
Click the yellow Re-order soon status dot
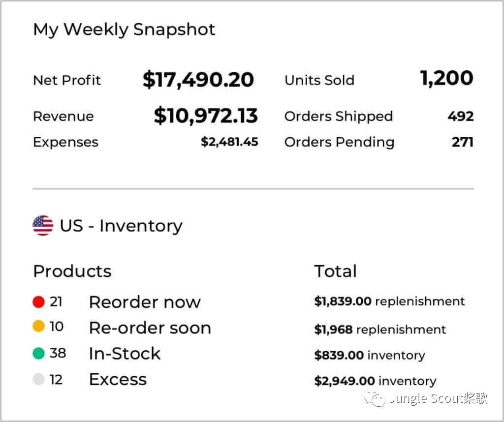39,327
